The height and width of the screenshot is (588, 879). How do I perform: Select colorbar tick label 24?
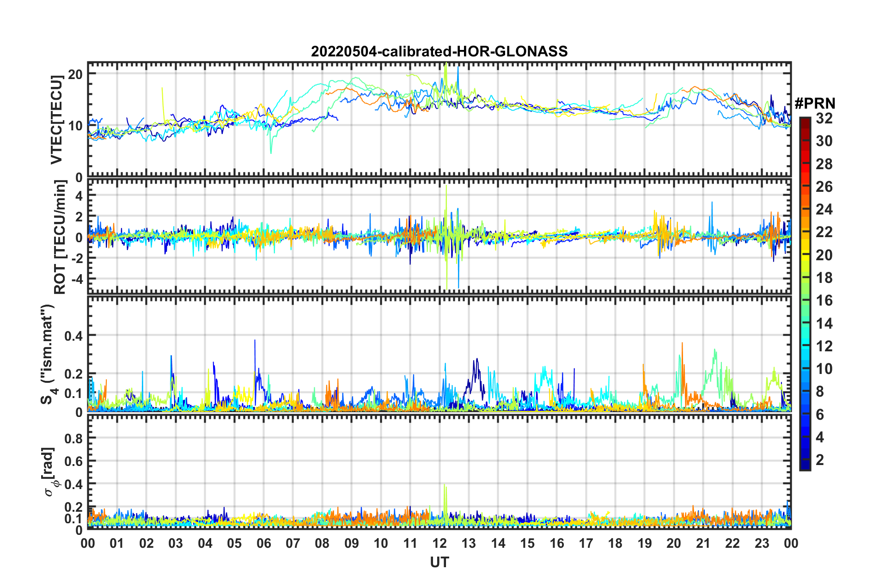(824, 209)
